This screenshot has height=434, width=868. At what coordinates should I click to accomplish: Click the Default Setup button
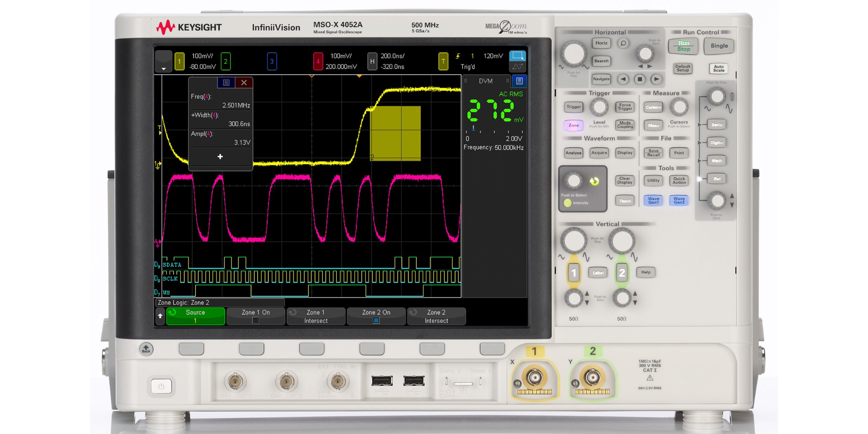[x=683, y=69]
